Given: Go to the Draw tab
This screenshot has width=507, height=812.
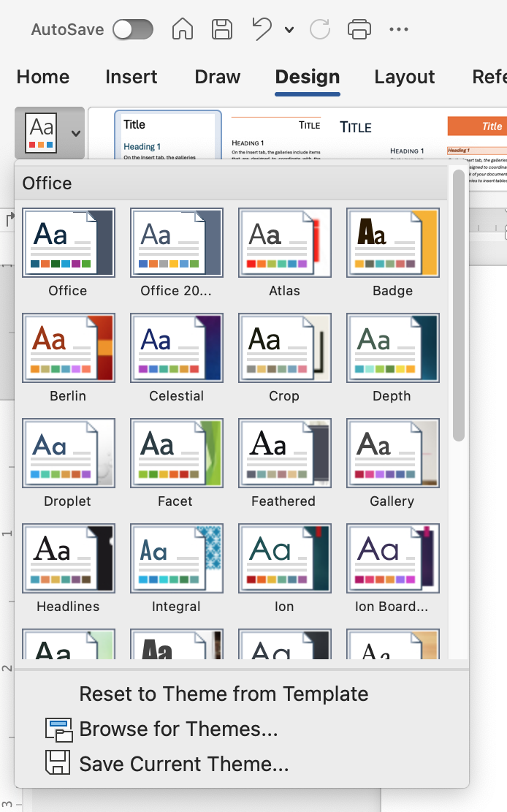Looking at the screenshot, I should [x=218, y=77].
